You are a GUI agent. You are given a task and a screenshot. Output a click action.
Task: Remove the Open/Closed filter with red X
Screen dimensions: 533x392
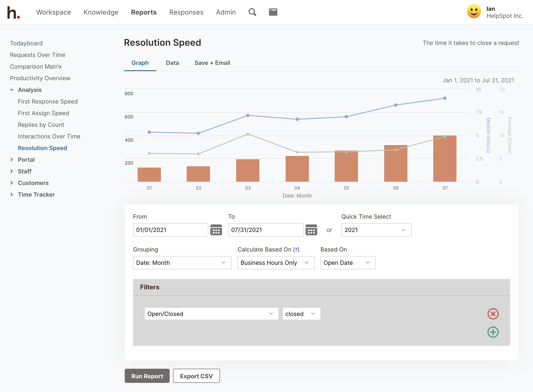[x=493, y=314]
